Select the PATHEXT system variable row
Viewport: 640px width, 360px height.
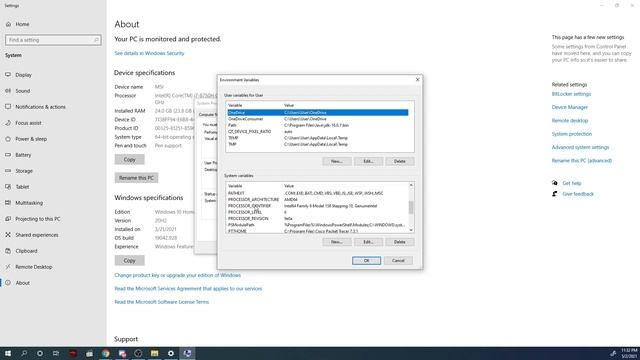318,193
